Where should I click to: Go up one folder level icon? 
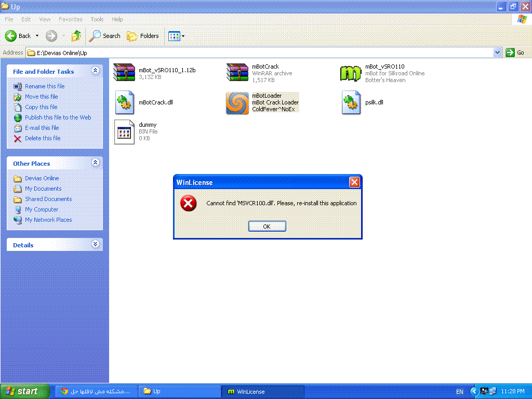pyautogui.click(x=76, y=36)
